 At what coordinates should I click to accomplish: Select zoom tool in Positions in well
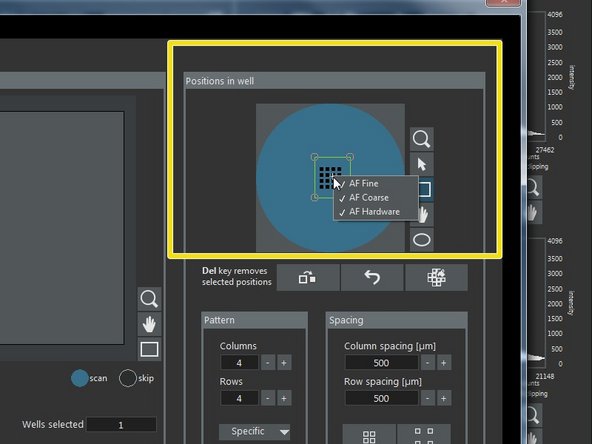pyautogui.click(x=422, y=139)
